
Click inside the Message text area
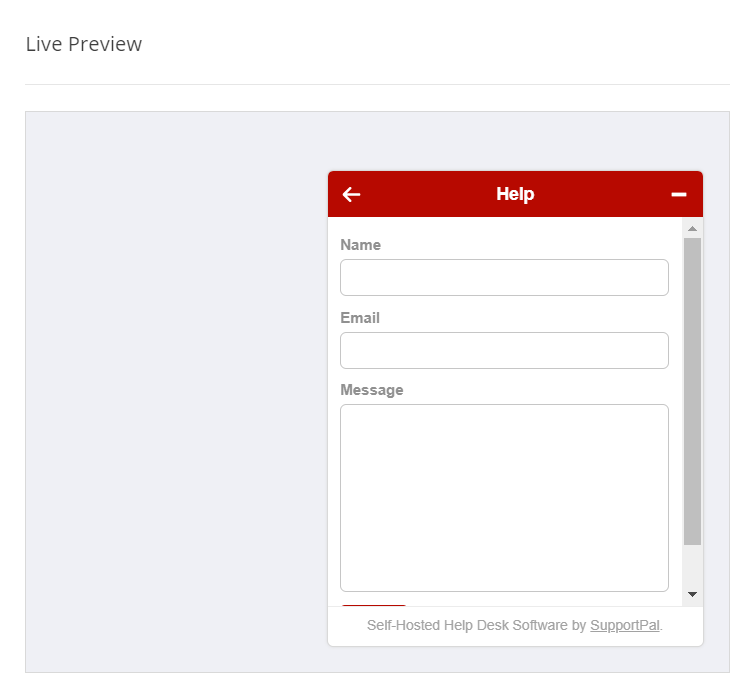coord(504,498)
